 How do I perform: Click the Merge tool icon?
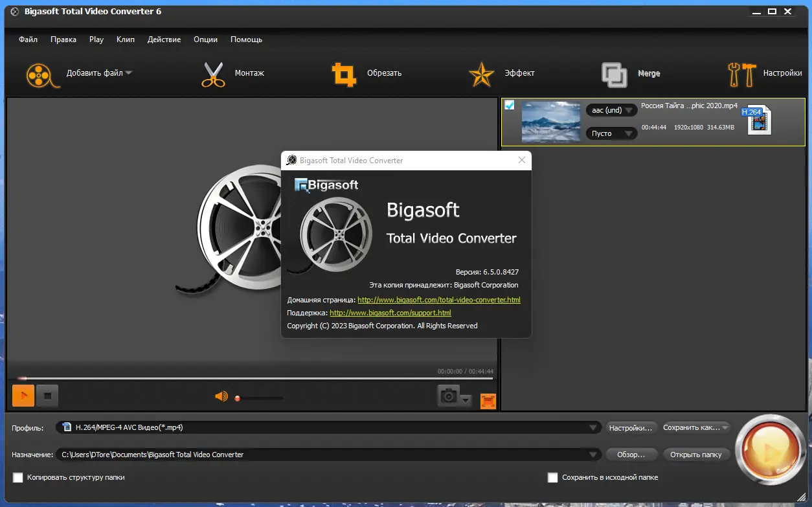[614, 74]
